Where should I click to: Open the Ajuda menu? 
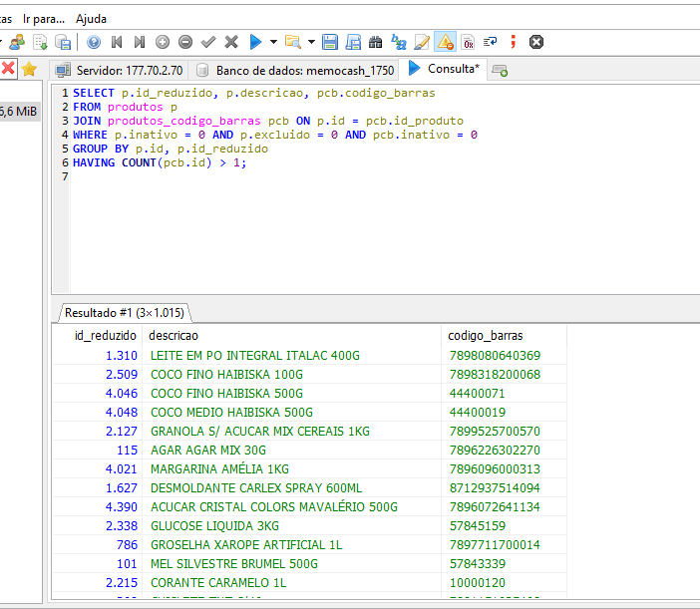91,19
